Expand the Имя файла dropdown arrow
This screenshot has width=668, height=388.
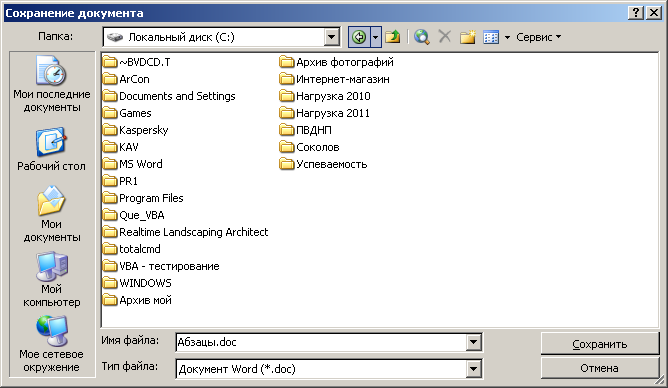(x=473, y=342)
